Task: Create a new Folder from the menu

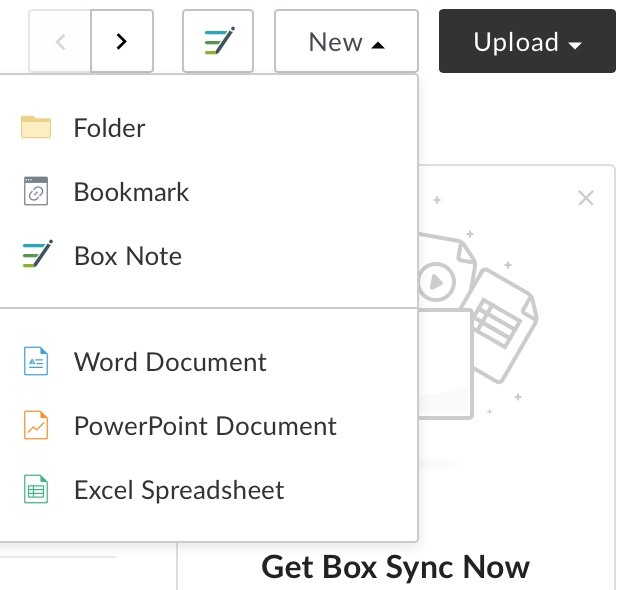Action: pos(209,128)
